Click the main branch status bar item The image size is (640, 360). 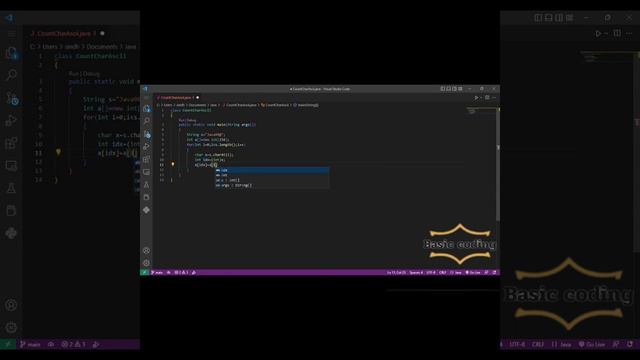point(157,273)
